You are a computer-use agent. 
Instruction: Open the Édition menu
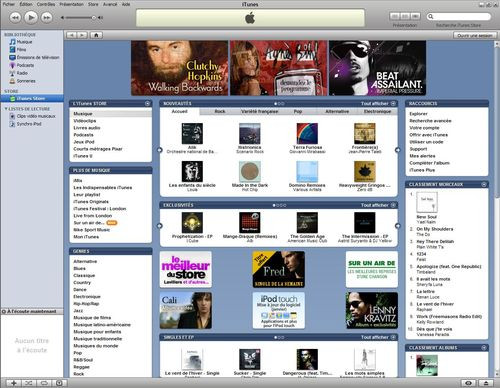click(x=26, y=4)
